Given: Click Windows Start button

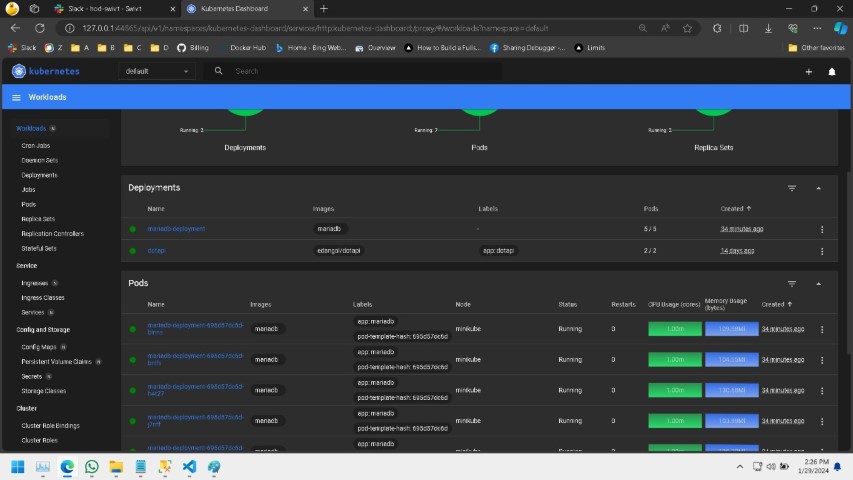Looking at the screenshot, I should click(17, 467).
